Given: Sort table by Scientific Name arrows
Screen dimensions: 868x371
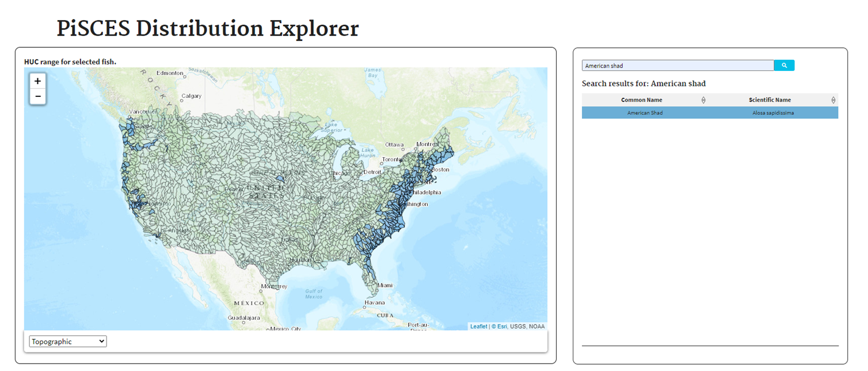Looking at the screenshot, I should [x=833, y=100].
